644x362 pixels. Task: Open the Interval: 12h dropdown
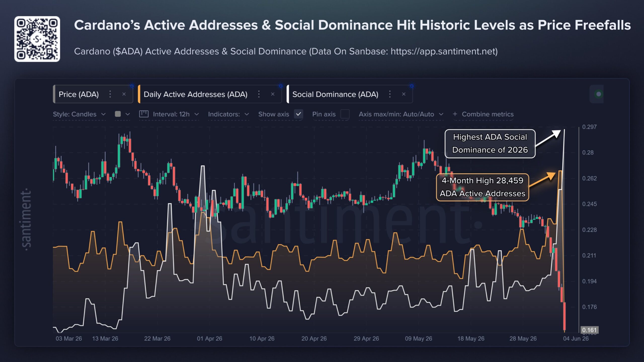tap(176, 114)
